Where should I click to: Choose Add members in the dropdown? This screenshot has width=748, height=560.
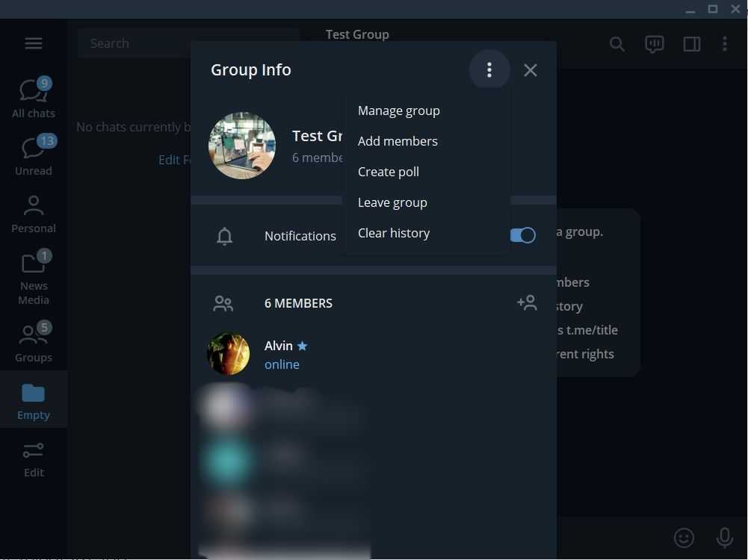coord(398,141)
